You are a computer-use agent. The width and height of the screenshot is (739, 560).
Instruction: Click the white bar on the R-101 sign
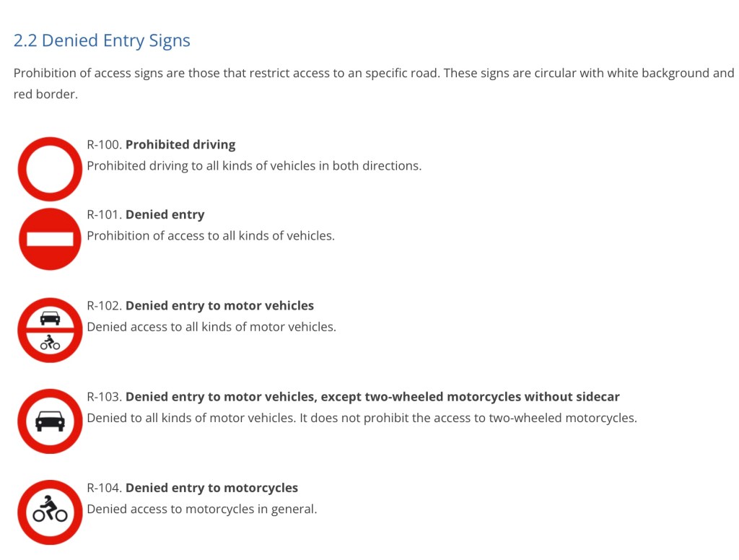[x=50, y=240]
